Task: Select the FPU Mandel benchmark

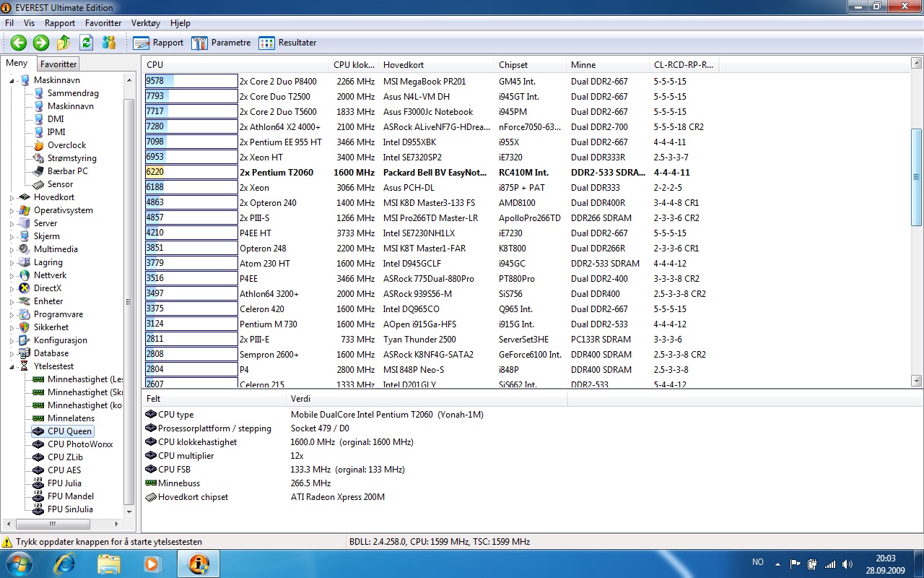Action: (x=70, y=496)
